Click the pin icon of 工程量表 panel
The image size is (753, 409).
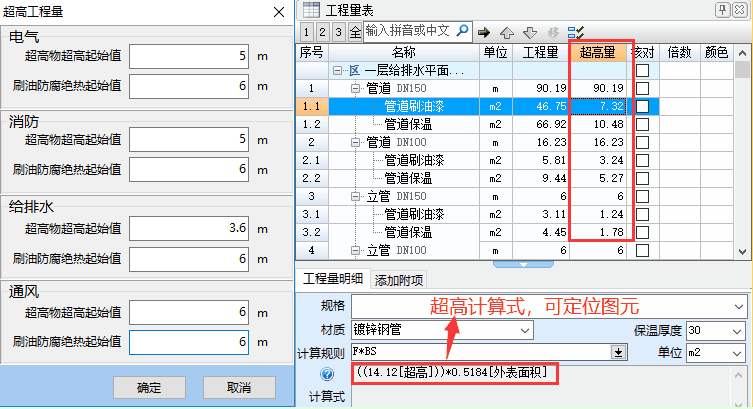click(723, 10)
